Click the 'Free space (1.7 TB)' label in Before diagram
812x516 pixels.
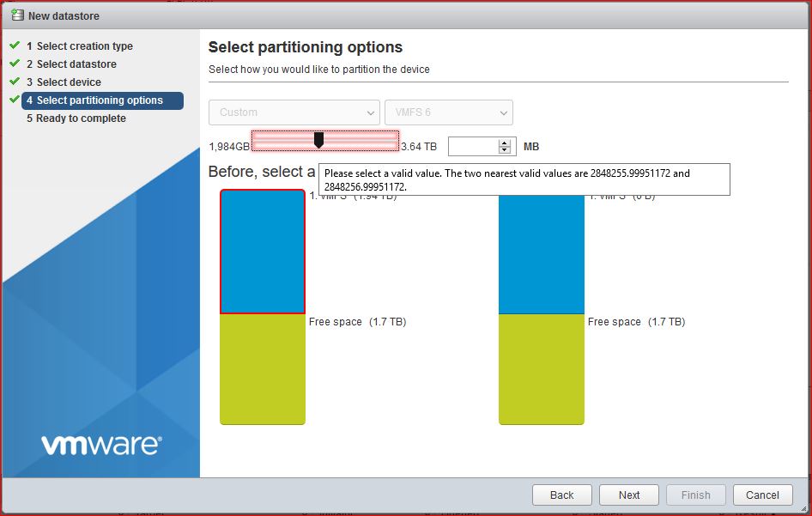[x=357, y=322]
